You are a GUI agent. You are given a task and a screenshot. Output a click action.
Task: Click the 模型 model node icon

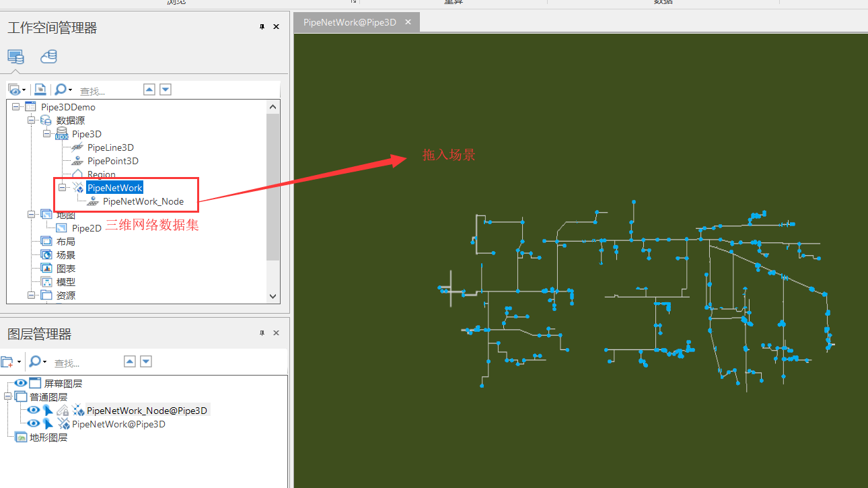pos(46,282)
